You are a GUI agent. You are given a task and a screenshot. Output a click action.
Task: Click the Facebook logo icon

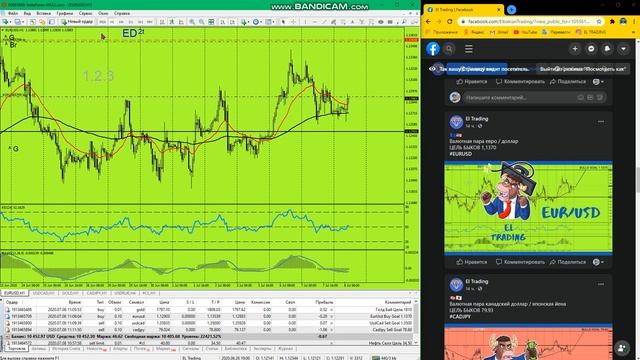point(433,49)
